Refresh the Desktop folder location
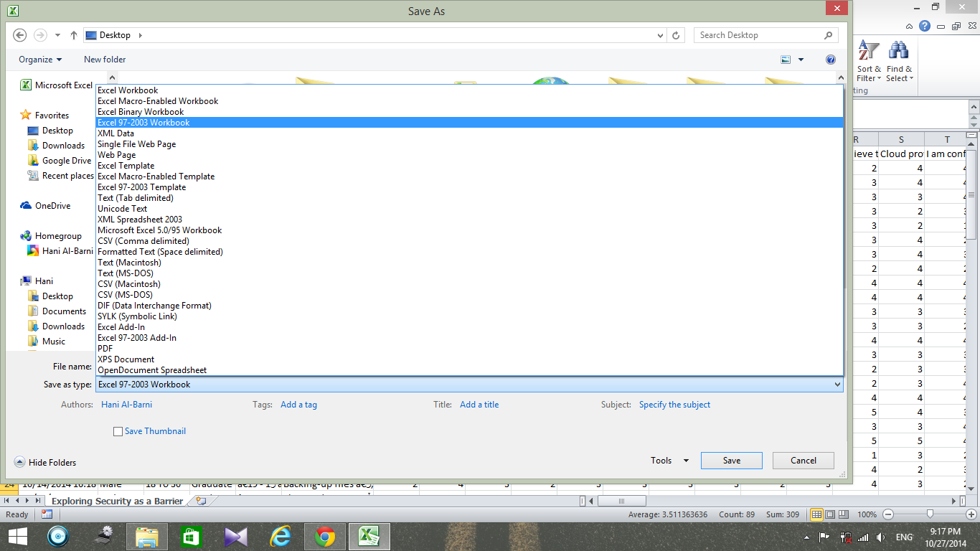 (676, 35)
